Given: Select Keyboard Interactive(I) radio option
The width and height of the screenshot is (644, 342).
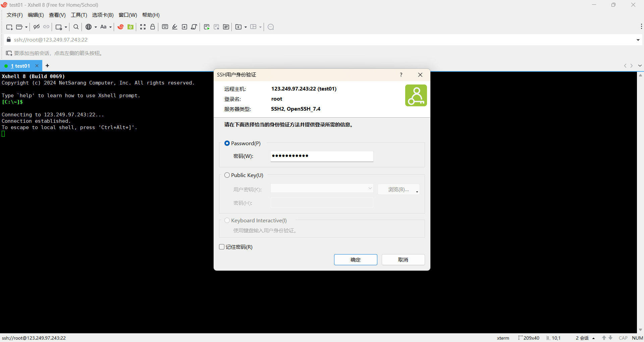Looking at the screenshot, I should coord(227,220).
